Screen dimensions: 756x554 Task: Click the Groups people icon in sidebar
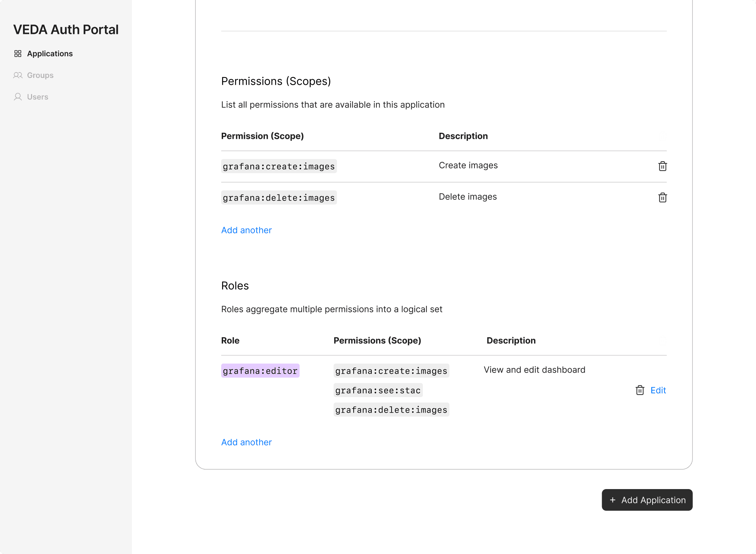tap(18, 75)
